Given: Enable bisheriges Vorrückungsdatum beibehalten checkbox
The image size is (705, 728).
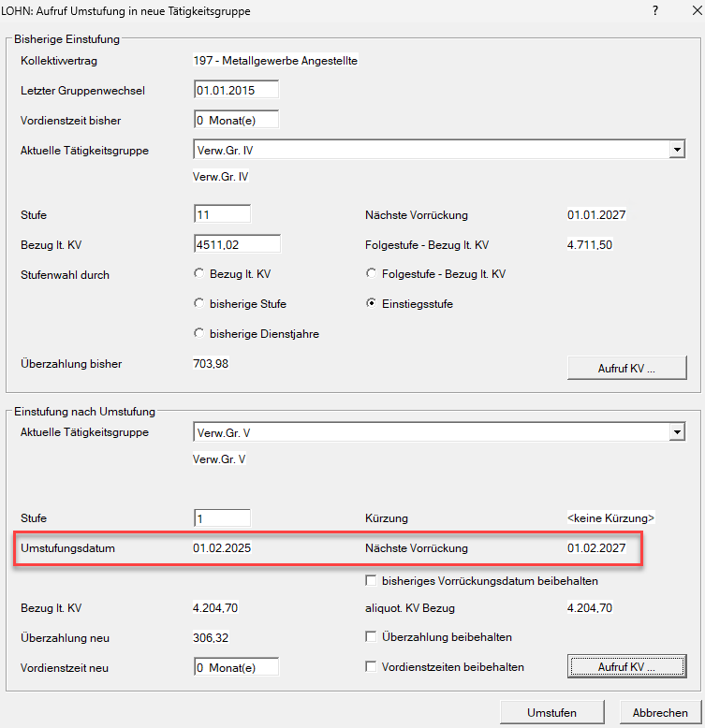Looking at the screenshot, I should [x=372, y=581].
